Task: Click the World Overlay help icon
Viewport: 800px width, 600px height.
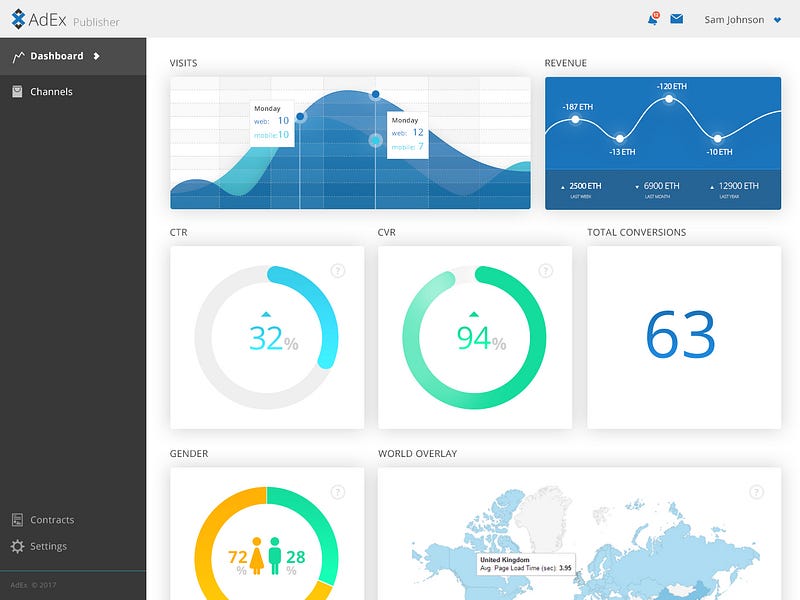Action: (x=756, y=492)
